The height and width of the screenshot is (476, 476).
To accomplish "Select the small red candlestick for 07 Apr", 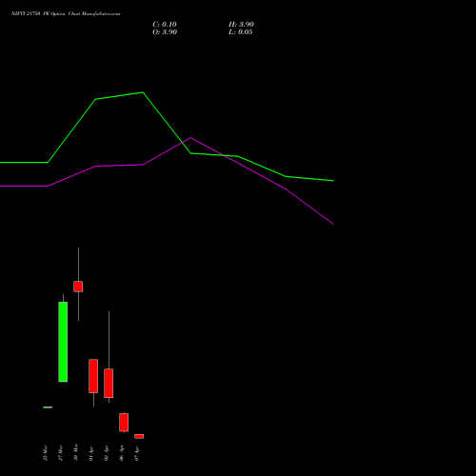I will [139, 436].
